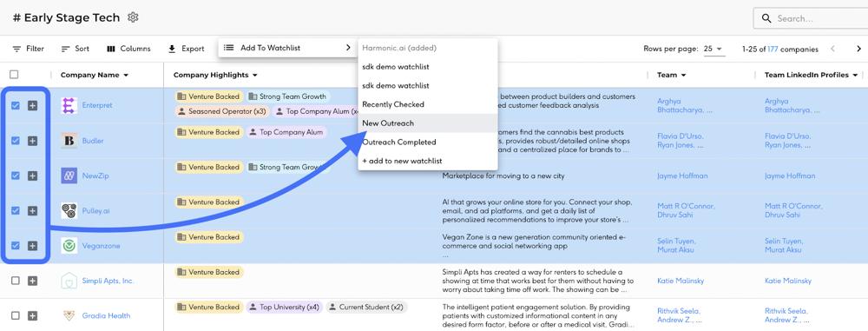
Task: Open Company Name column dropdown
Action: (126, 76)
